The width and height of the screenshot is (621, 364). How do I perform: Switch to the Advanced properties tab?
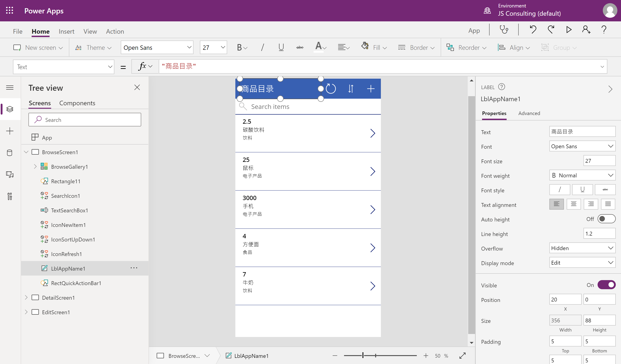click(x=529, y=113)
